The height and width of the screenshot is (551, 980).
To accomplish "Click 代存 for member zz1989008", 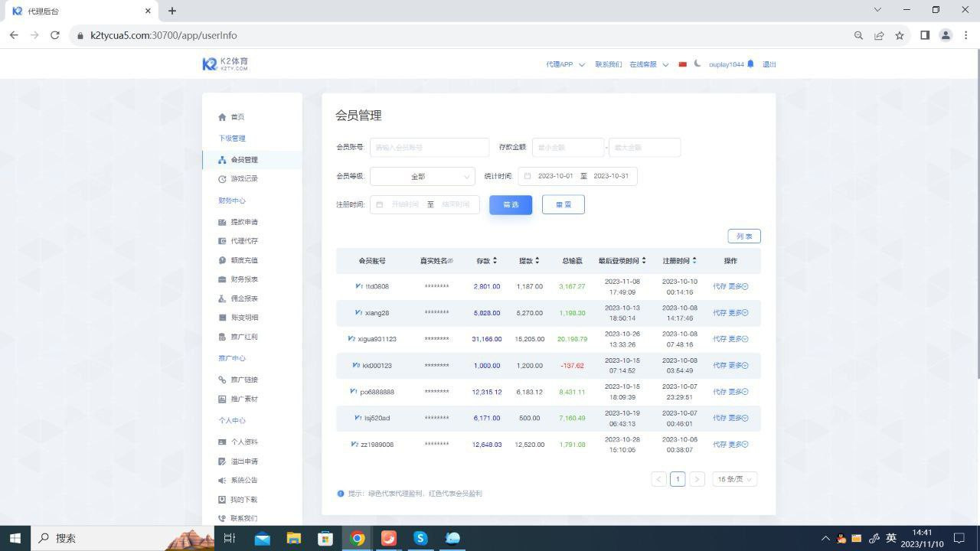I will tap(720, 445).
